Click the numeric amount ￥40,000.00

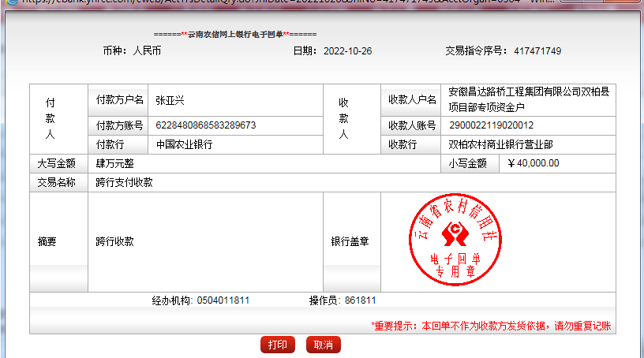(x=534, y=164)
